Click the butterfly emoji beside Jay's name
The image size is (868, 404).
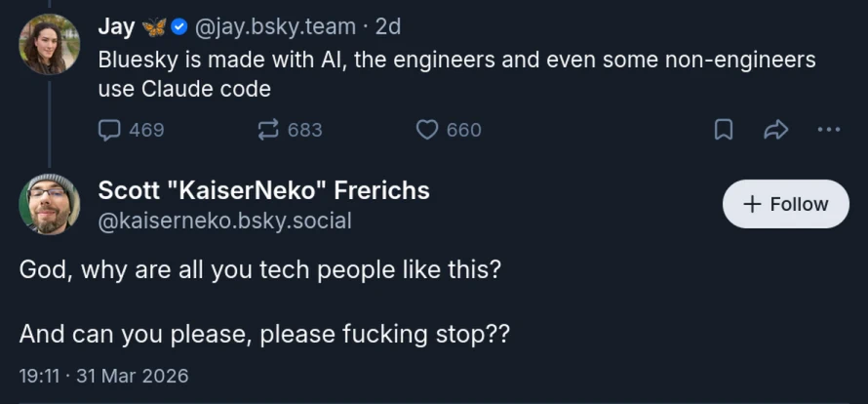154,27
